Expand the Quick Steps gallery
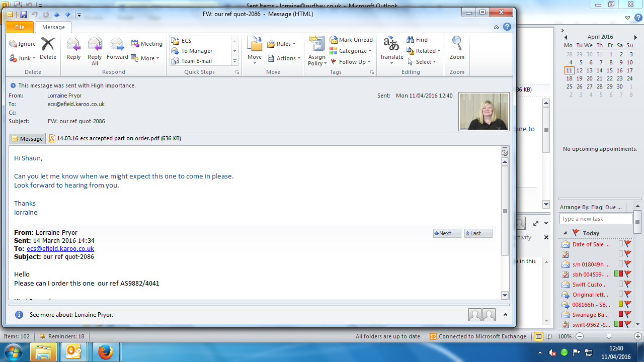Viewport: 644px width, 362px height. [x=234, y=61]
